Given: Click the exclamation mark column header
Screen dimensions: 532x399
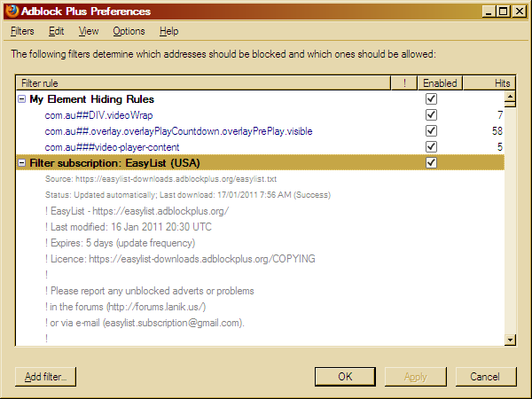Looking at the screenshot, I should (404, 83).
